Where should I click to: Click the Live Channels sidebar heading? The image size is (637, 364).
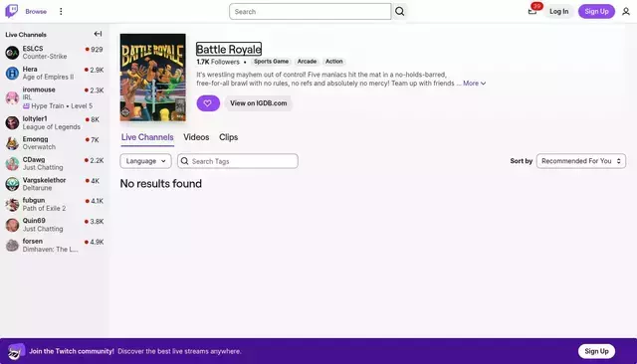point(26,35)
